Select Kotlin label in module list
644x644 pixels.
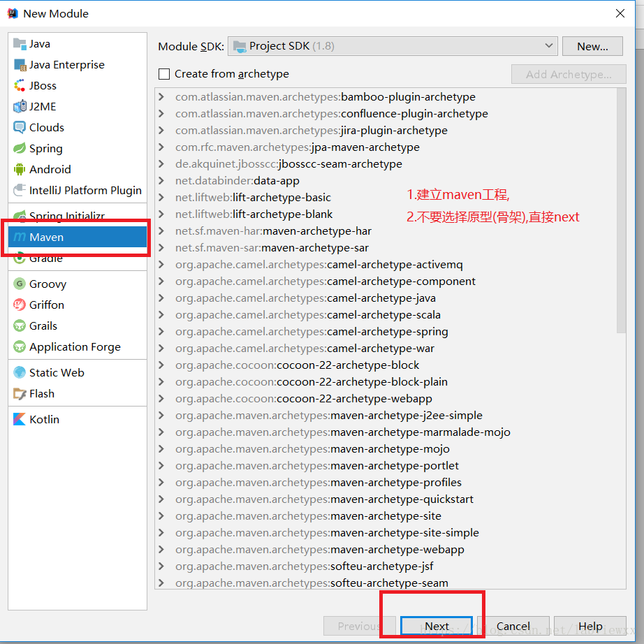click(45, 419)
